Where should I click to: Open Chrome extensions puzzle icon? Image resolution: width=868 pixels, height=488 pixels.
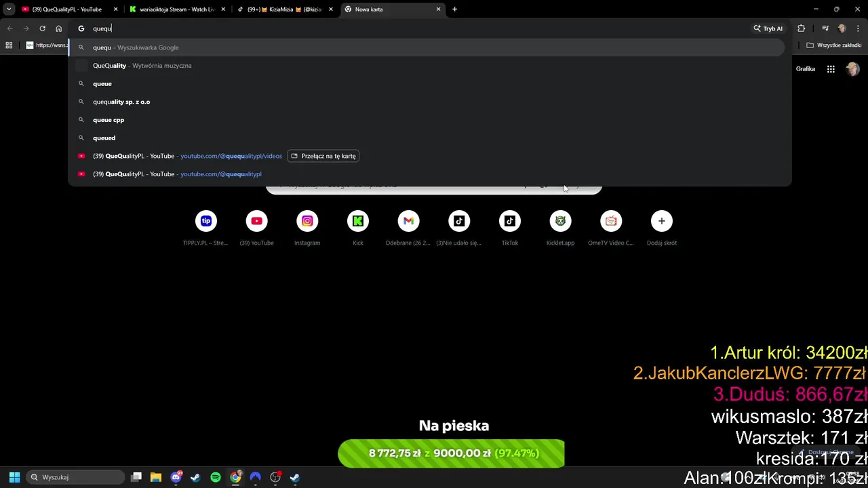tap(802, 28)
